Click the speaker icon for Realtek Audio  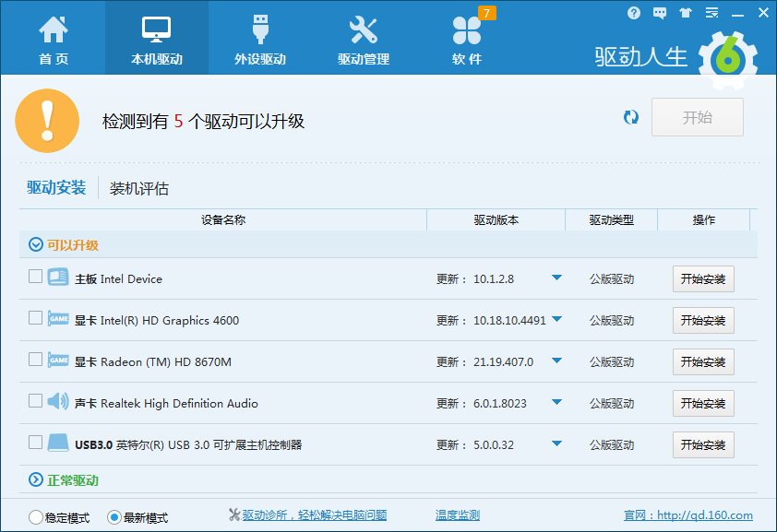[58, 401]
